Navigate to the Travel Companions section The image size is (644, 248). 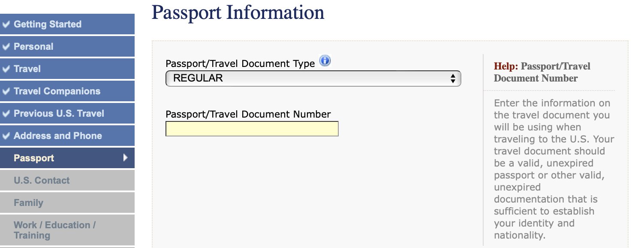point(67,91)
